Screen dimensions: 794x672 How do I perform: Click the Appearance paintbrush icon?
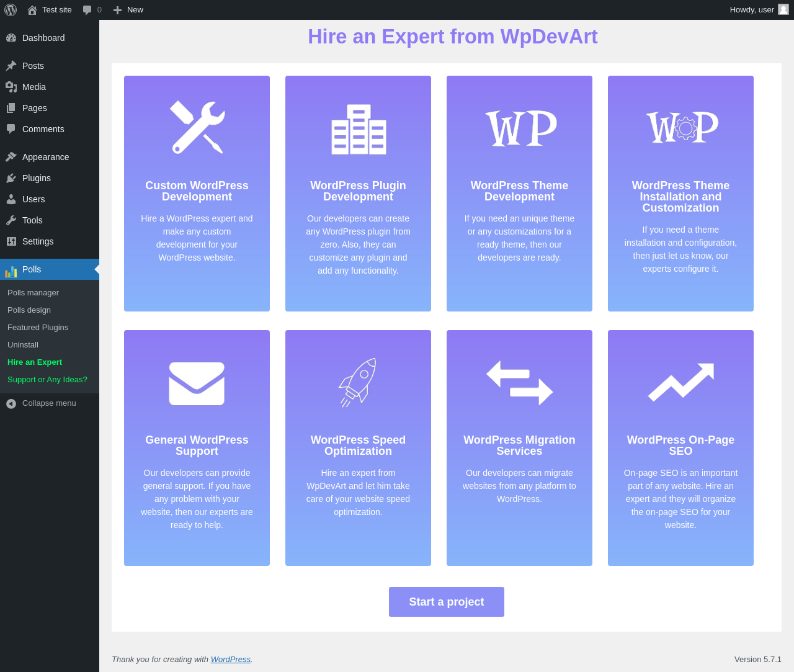coord(11,157)
